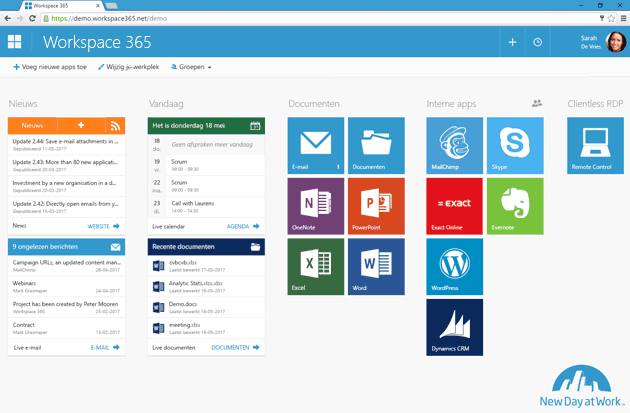
Task: Click folder icon in Recente documenten header
Action: (x=256, y=247)
